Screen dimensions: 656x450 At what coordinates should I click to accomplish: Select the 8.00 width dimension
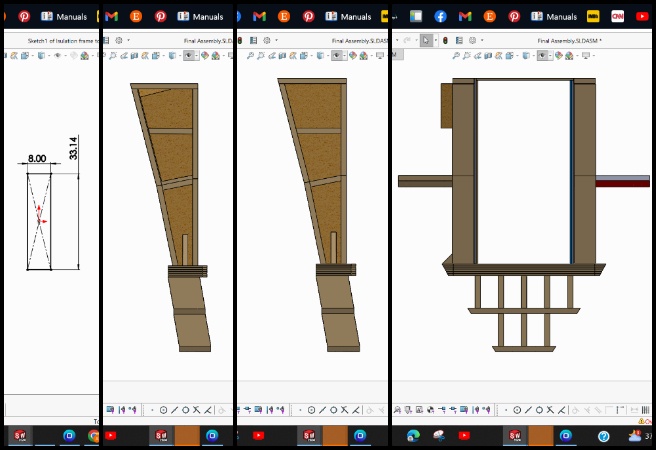click(36, 159)
